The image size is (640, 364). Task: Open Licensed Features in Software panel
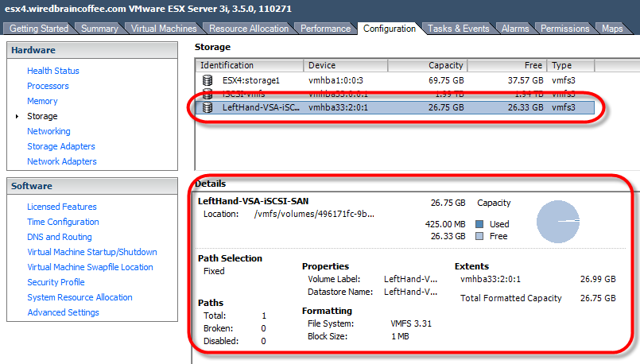click(x=62, y=207)
